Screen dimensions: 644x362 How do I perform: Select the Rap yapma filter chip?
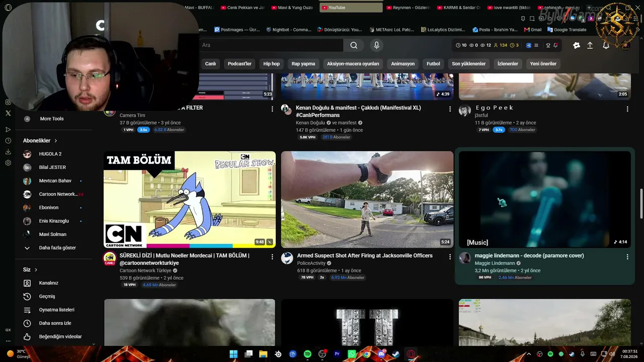coord(303,64)
